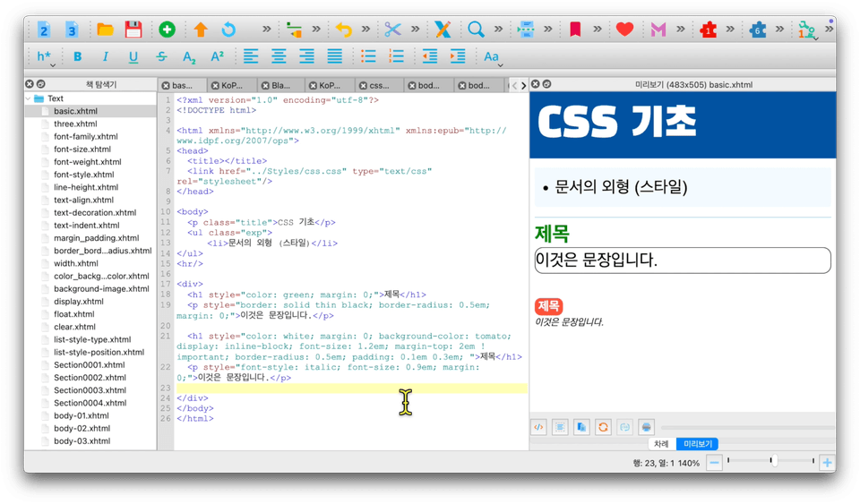This screenshot has height=504, width=860.
Task: Align text right
Action: pos(306,56)
